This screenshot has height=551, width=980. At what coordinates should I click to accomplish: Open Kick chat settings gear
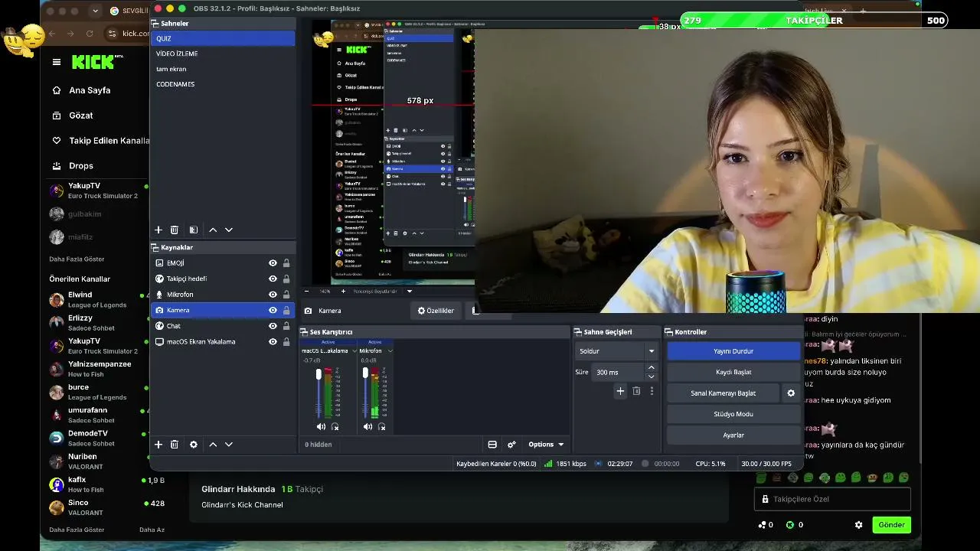pos(858,525)
